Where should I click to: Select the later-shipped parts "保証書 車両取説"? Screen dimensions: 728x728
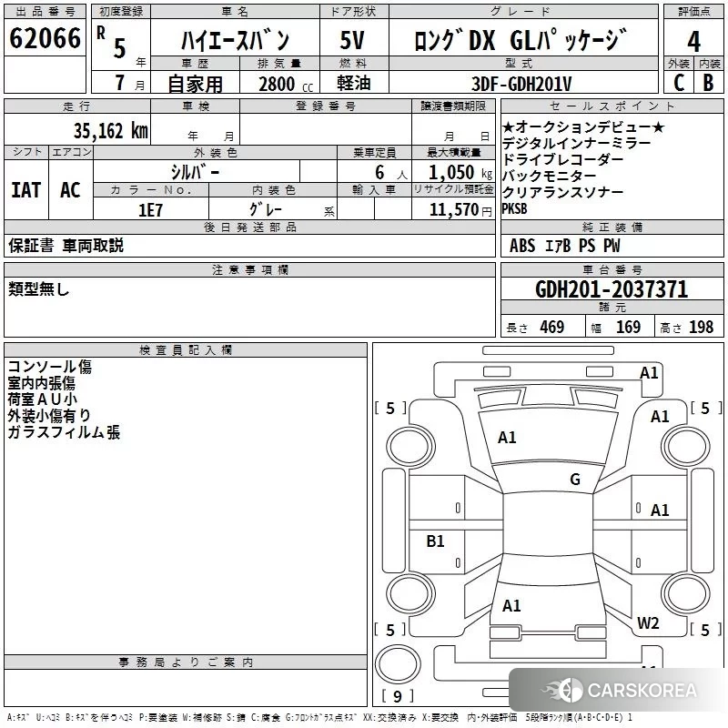click(66, 246)
